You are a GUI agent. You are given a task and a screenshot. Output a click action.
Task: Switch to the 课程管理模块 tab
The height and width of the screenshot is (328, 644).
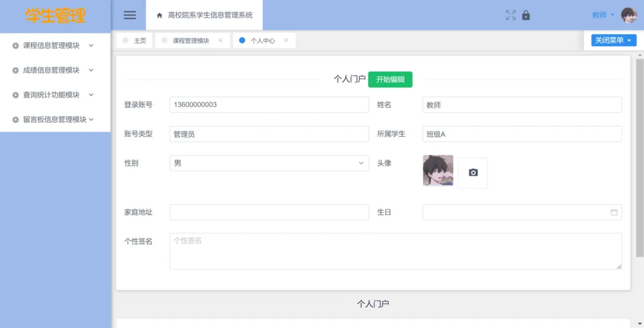pyautogui.click(x=191, y=40)
